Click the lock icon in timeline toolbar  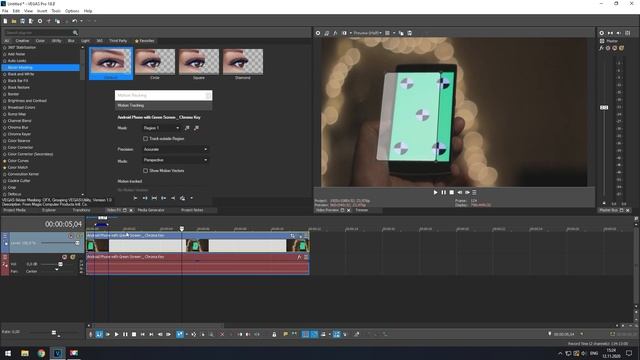coord(274,334)
